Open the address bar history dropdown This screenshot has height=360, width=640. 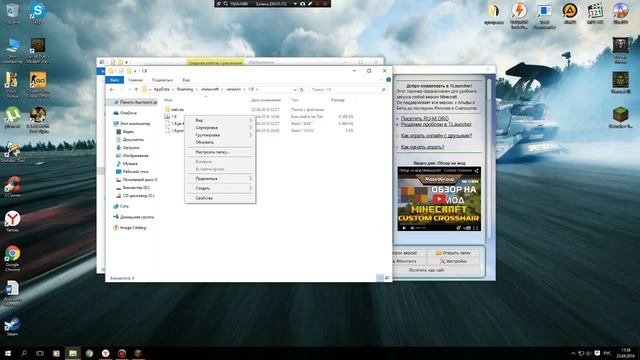(294, 89)
